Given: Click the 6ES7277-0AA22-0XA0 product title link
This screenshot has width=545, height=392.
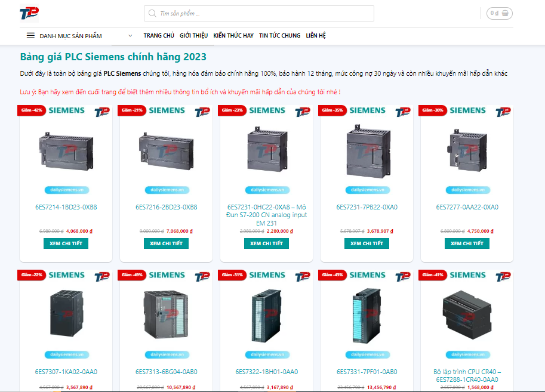Looking at the screenshot, I should coord(467,207).
